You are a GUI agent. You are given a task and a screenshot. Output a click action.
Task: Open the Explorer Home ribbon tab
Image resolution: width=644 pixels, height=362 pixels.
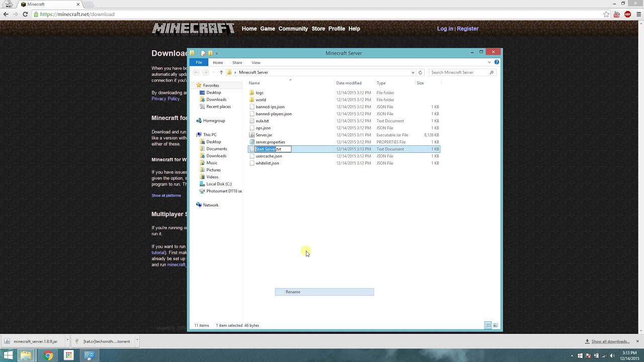point(218,63)
